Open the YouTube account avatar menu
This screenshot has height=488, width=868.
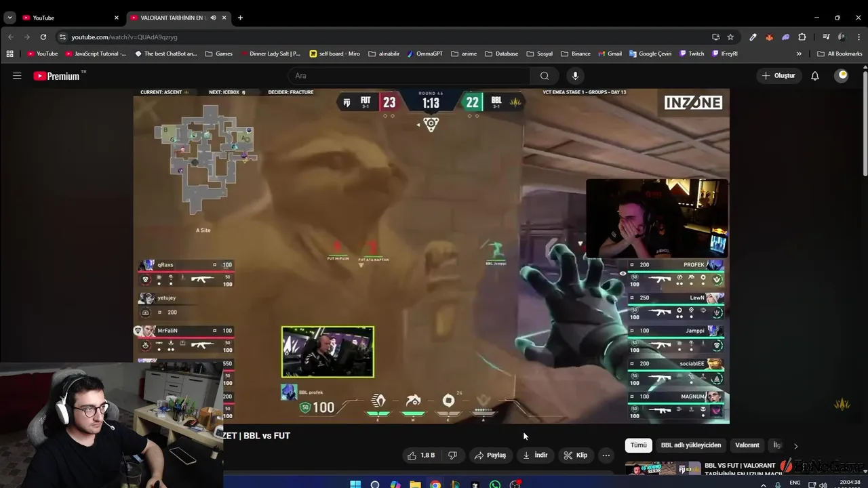[x=842, y=75]
